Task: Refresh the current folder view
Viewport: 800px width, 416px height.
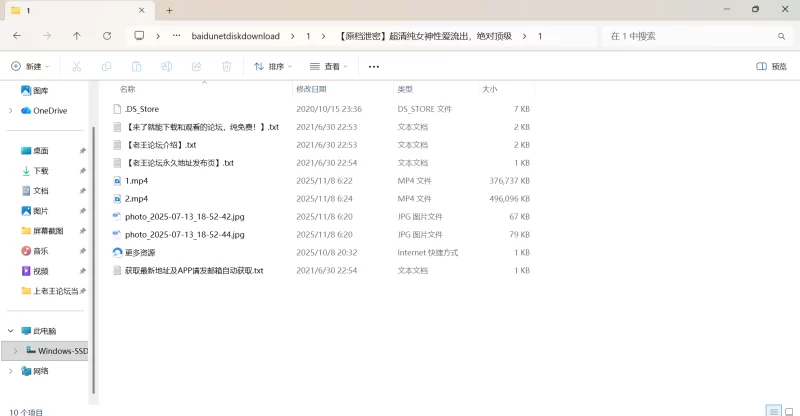Action: click(x=107, y=35)
